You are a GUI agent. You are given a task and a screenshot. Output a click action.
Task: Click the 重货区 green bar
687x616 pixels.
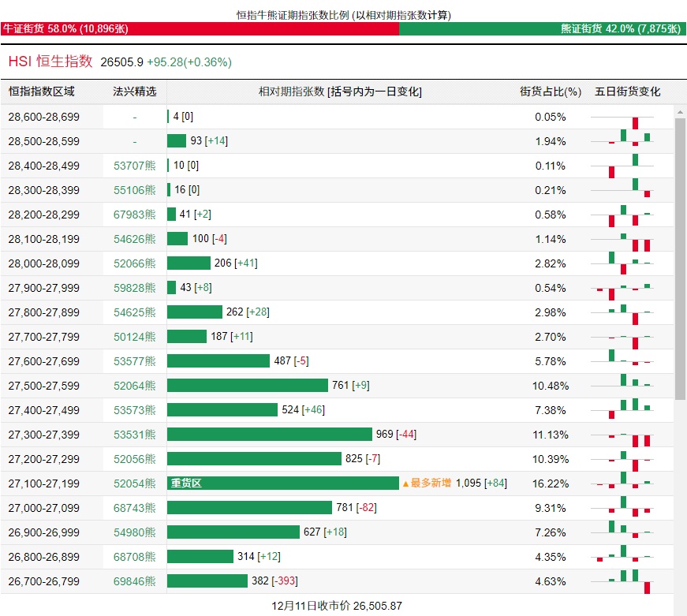point(282,483)
